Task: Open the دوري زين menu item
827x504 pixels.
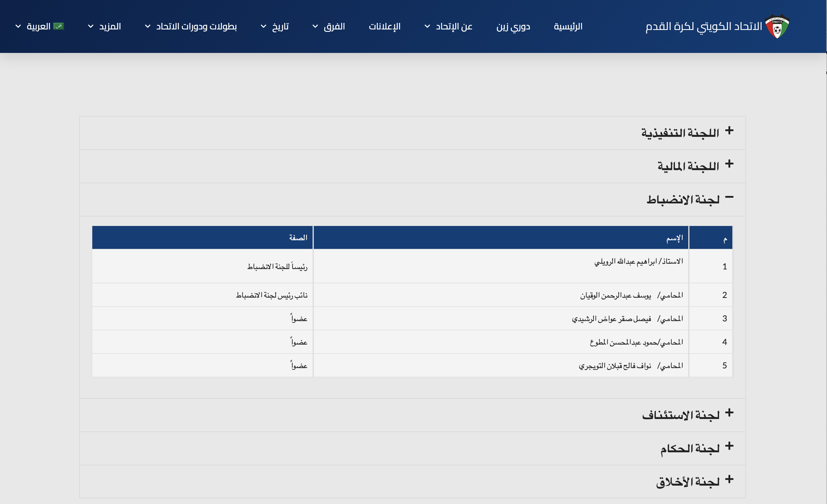Action: tap(513, 26)
